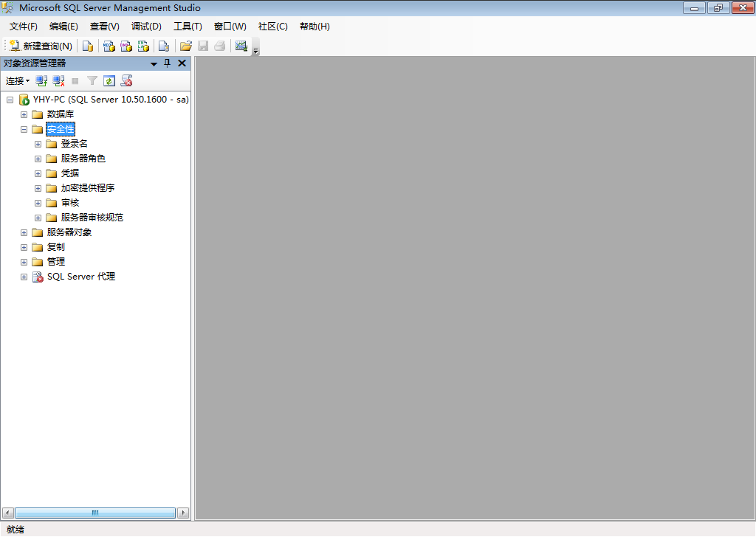Click the Open File folder icon
Image resolution: width=756 pixels, height=537 pixels.
tap(185, 46)
